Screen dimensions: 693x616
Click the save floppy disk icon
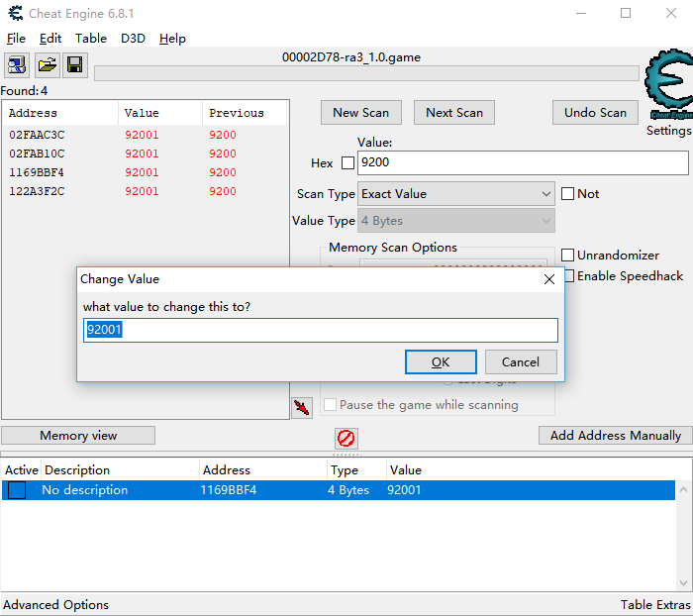pyautogui.click(x=74, y=65)
